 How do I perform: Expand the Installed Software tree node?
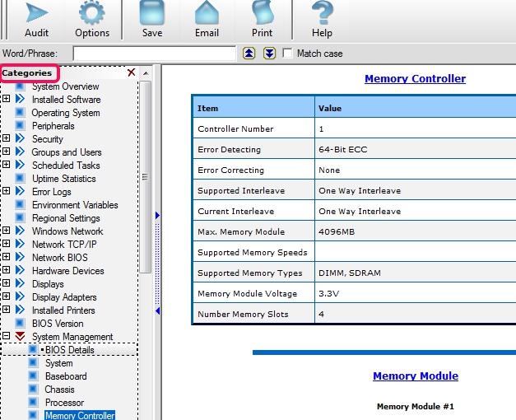point(7,100)
